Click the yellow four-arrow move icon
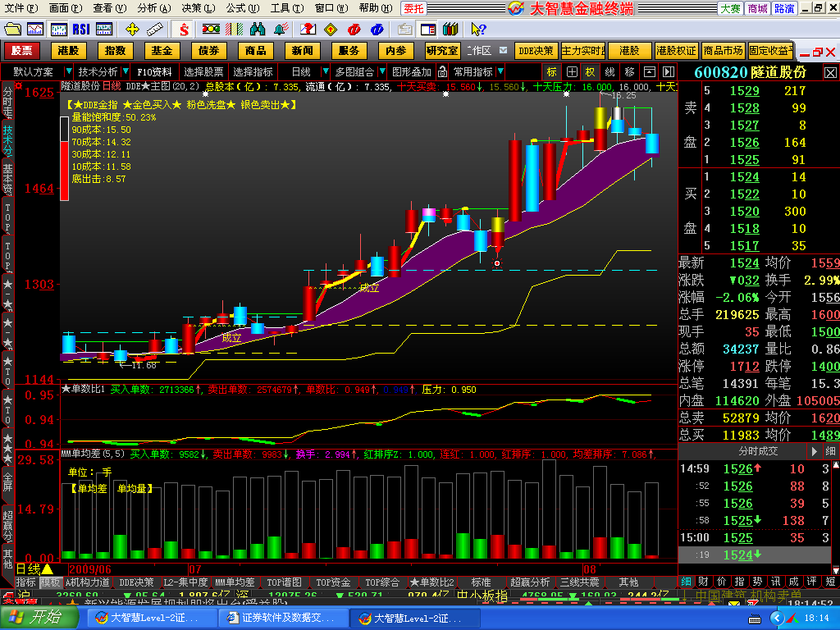Screen dimensions: 840x630 click(x=132, y=29)
